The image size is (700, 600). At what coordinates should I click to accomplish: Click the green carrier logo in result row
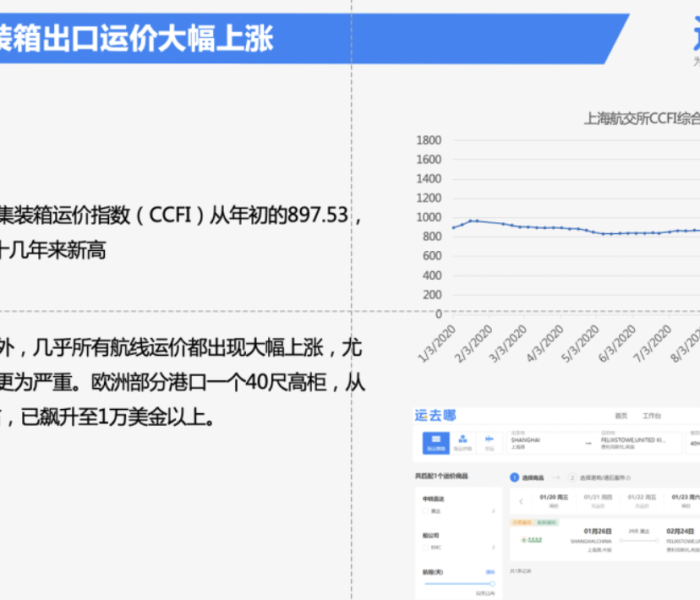[x=532, y=540]
